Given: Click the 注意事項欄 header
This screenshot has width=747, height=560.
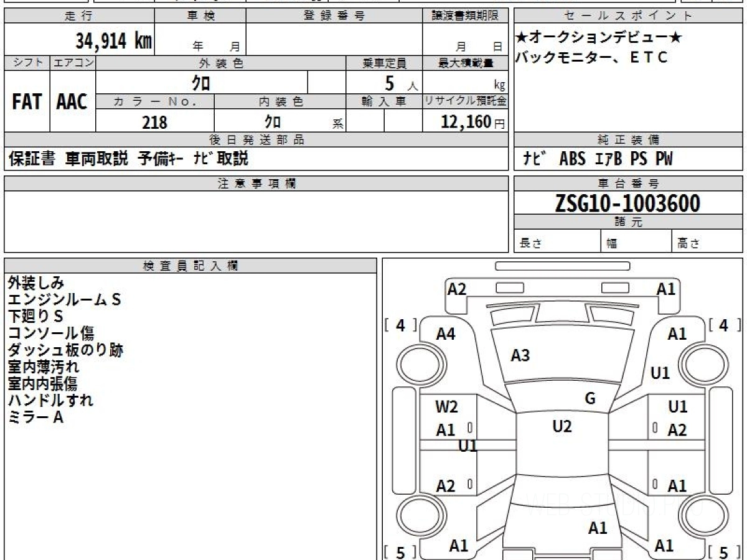Looking at the screenshot, I should (256, 184).
